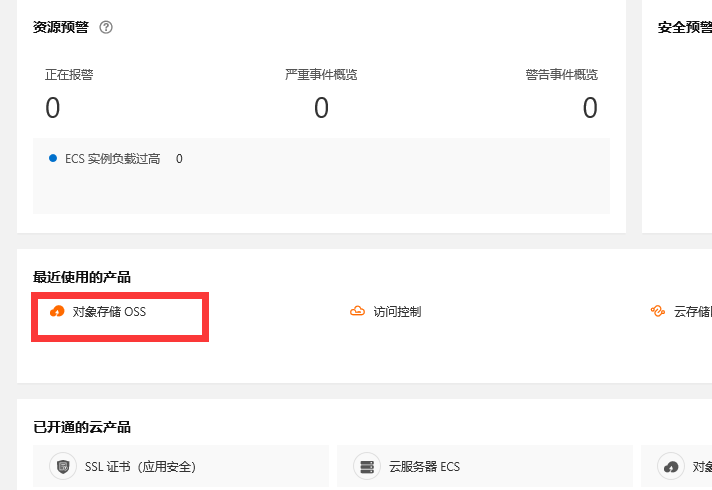
Task: Click the 严重事件概览 label
Action: (x=321, y=74)
